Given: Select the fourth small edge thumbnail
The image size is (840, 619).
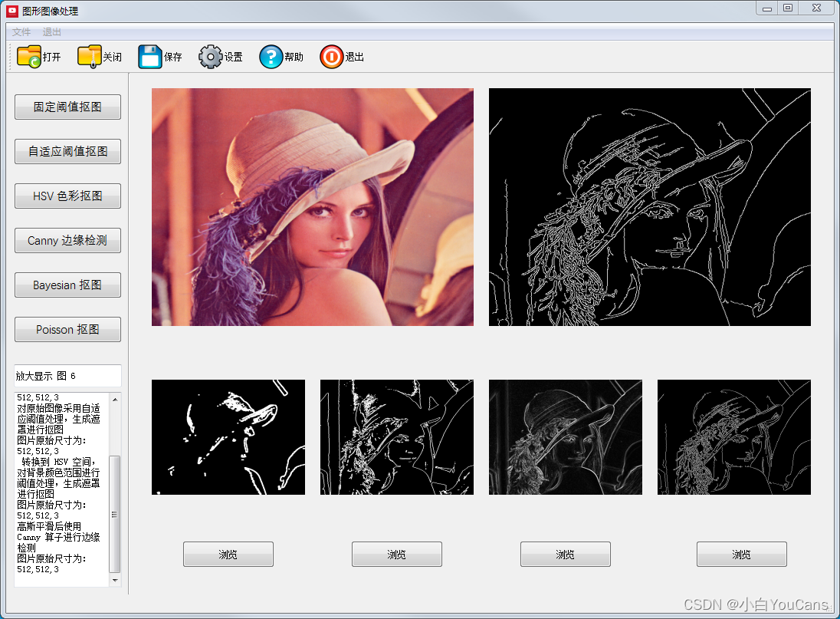Looking at the screenshot, I should click(734, 437).
